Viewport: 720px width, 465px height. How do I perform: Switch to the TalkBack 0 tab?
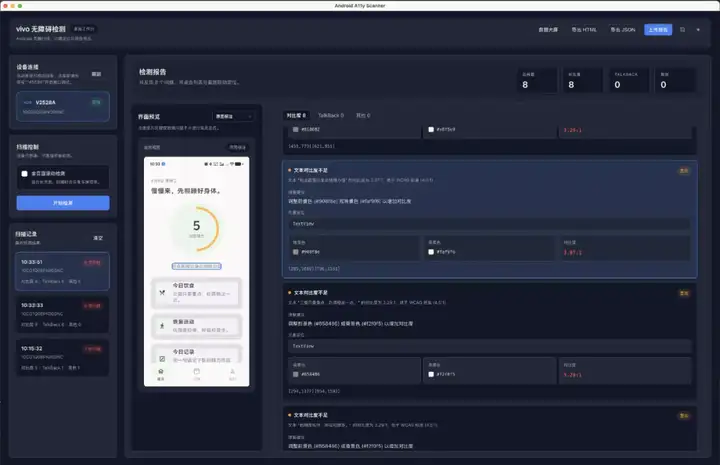(331, 115)
